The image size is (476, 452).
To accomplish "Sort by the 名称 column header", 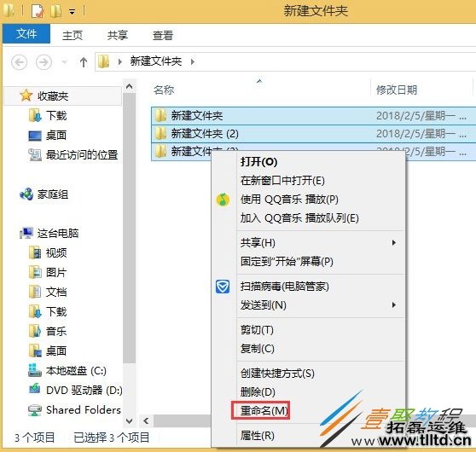I will [x=164, y=90].
